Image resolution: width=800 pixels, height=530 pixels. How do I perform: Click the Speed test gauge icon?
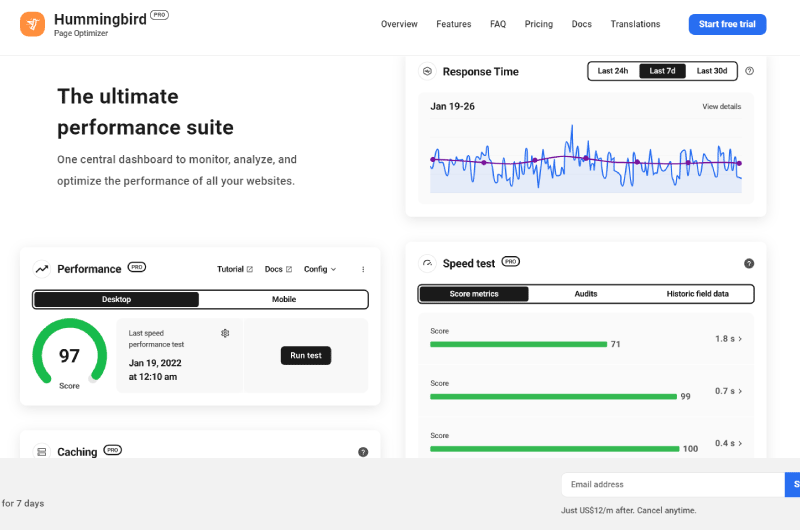click(x=428, y=263)
